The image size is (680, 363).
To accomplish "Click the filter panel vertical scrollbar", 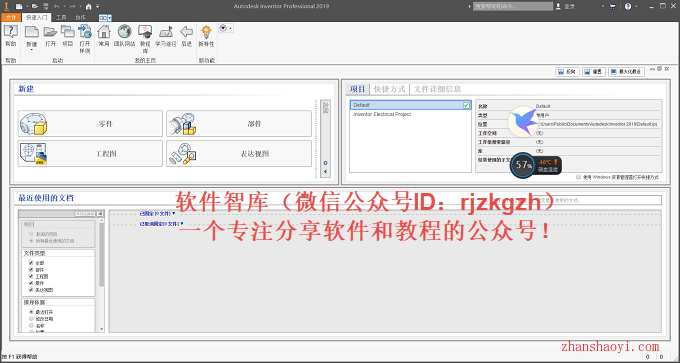I will click(101, 255).
